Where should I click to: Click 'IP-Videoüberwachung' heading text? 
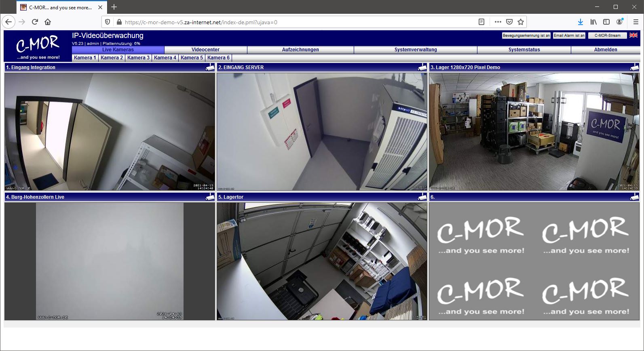[108, 36]
